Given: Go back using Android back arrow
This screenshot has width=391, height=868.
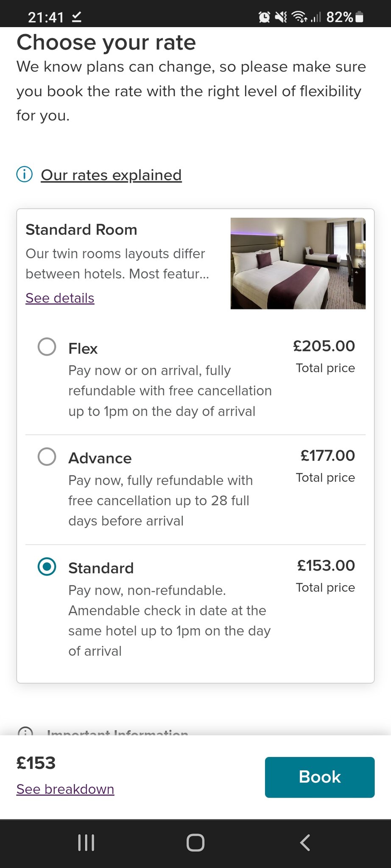Looking at the screenshot, I should click(305, 843).
